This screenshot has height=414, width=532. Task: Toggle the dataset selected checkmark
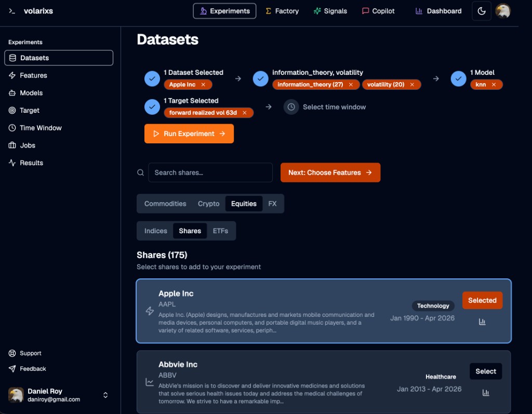point(152,78)
